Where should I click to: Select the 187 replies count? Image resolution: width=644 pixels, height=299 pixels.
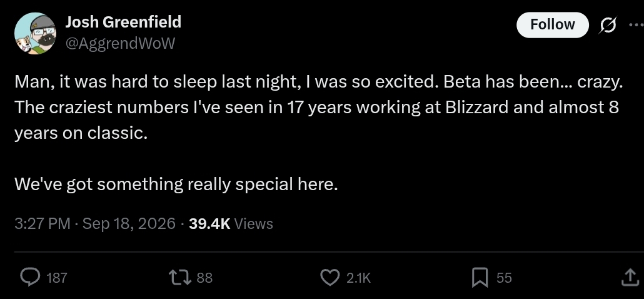point(57,278)
